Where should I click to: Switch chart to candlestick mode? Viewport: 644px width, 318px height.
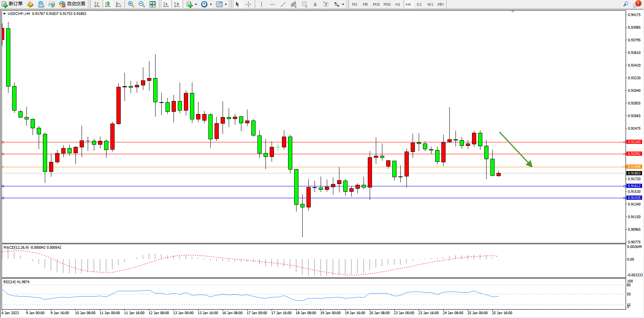click(108, 4)
